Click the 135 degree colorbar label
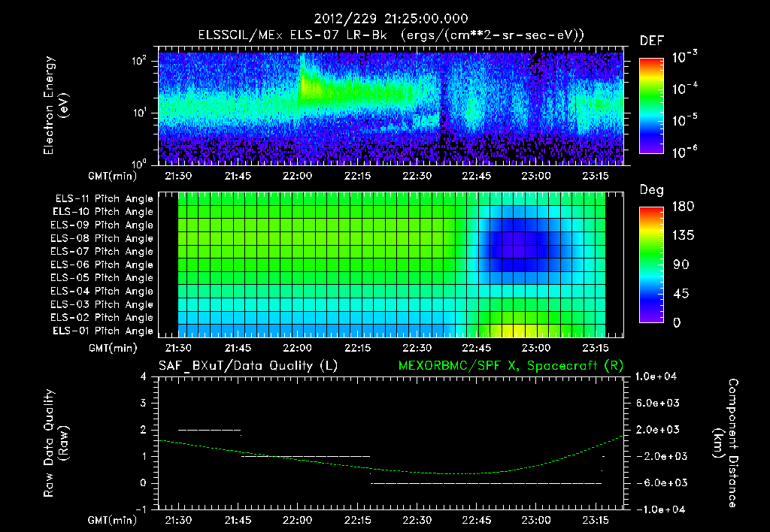 click(x=683, y=236)
